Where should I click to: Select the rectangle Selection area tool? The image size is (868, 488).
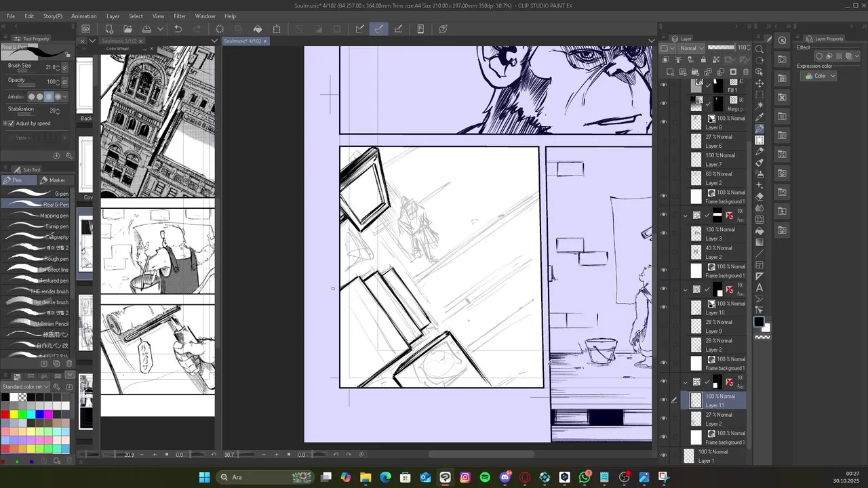pyautogui.click(x=759, y=94)
